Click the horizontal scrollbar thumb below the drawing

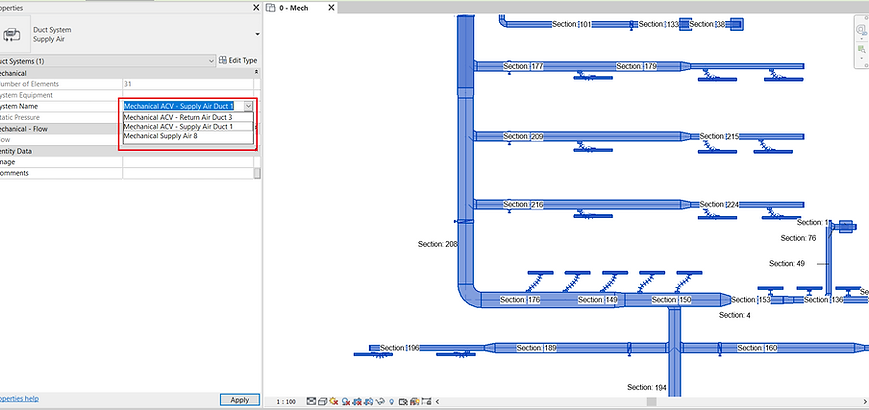(652, 401)
